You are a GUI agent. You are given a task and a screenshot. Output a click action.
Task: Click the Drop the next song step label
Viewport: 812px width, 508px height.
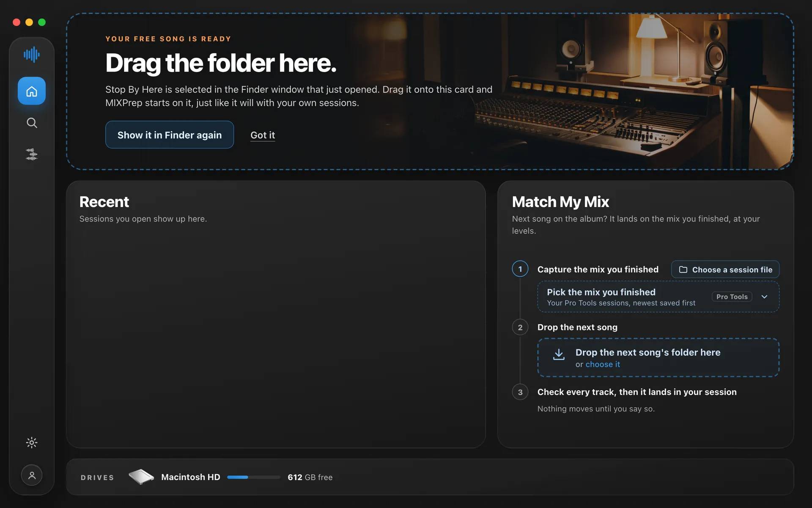pyautogui.click(x=577, y=327)
